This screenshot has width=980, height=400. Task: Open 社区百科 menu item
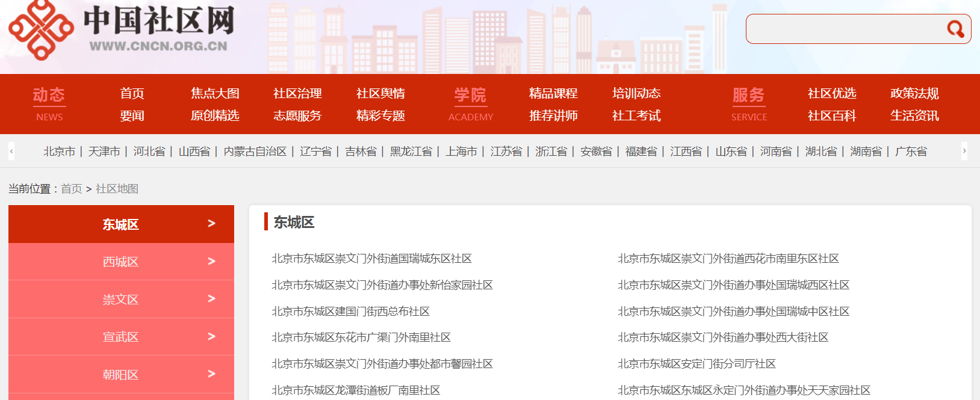tap(832, 115)
